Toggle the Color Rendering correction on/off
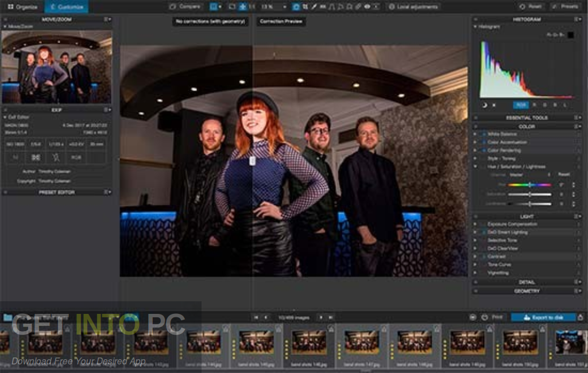 point(483,150)
